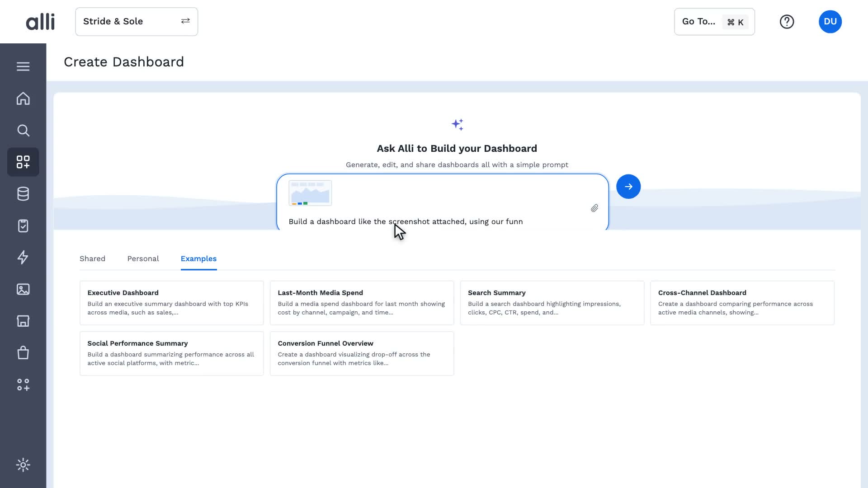Screen dimensions: 868x488
Task: Go to Home via sidebar house icon
Action: [23, 99]
